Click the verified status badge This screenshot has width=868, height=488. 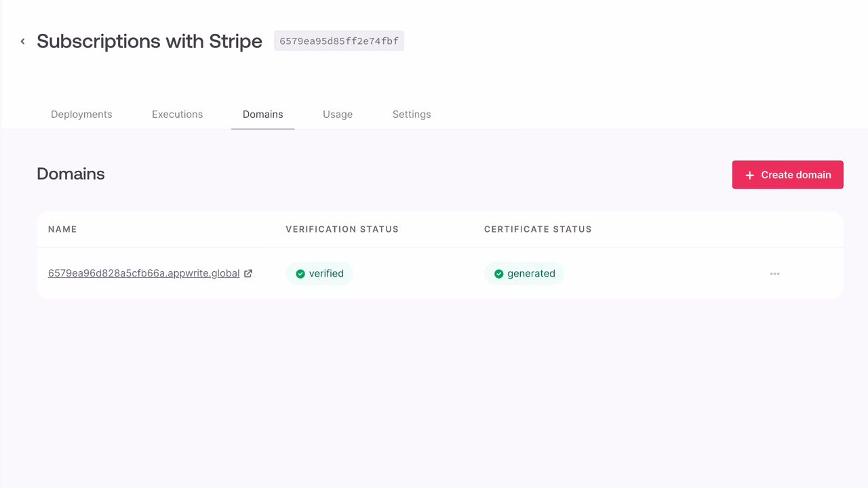[319, 274]
